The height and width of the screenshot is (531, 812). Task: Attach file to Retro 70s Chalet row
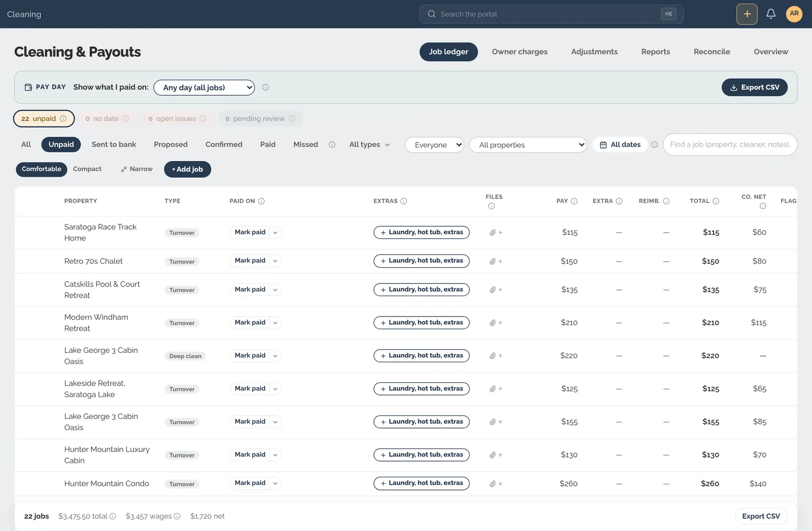coord(496,261)
